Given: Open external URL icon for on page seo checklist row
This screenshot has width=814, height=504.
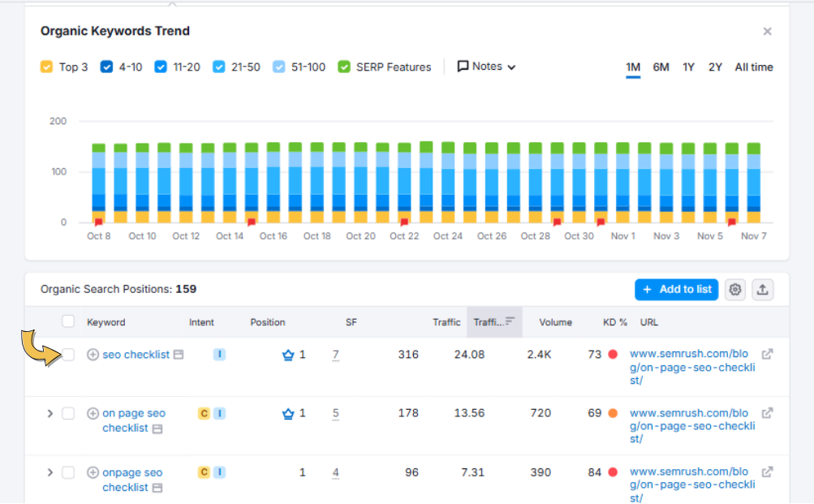Looking at the screenshot, I should pyautogui.click(x=767, y=412).
